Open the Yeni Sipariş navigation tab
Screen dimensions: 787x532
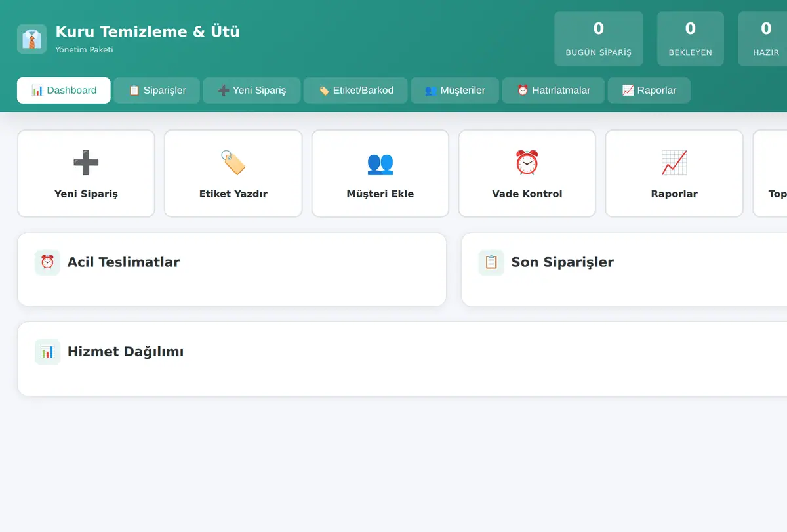point(252,91)
